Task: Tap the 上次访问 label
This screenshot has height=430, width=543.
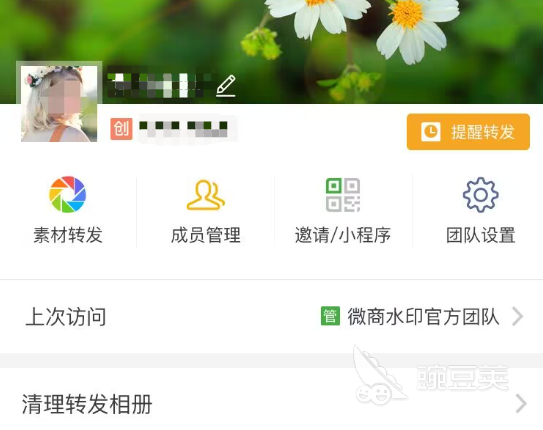Action: [x=66, y=316]
